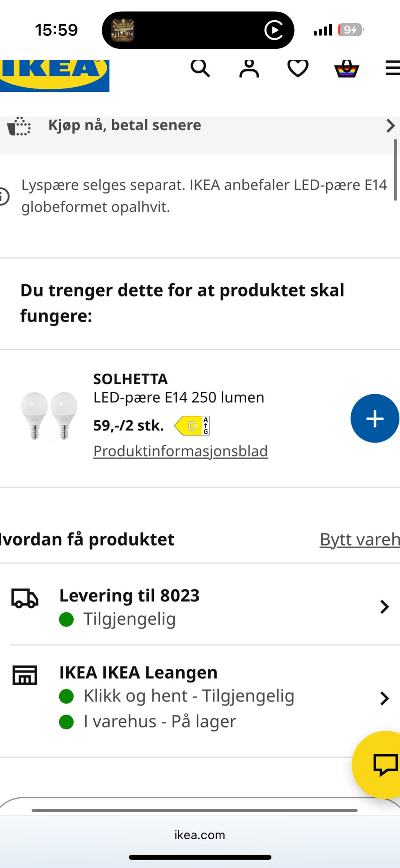Open the search magnifier icon
Image resolution: width=400 pixels, height=868 pixels.
pyautogui.click(x=200, y=68)
